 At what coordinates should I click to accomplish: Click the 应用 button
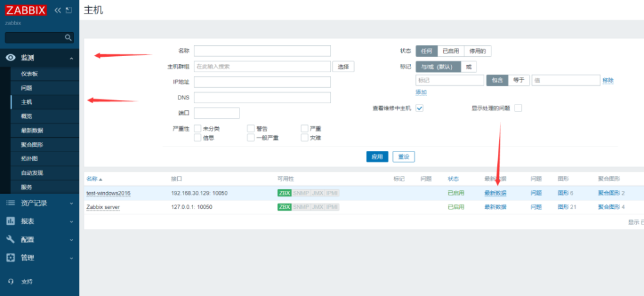(x=377, y=157)
